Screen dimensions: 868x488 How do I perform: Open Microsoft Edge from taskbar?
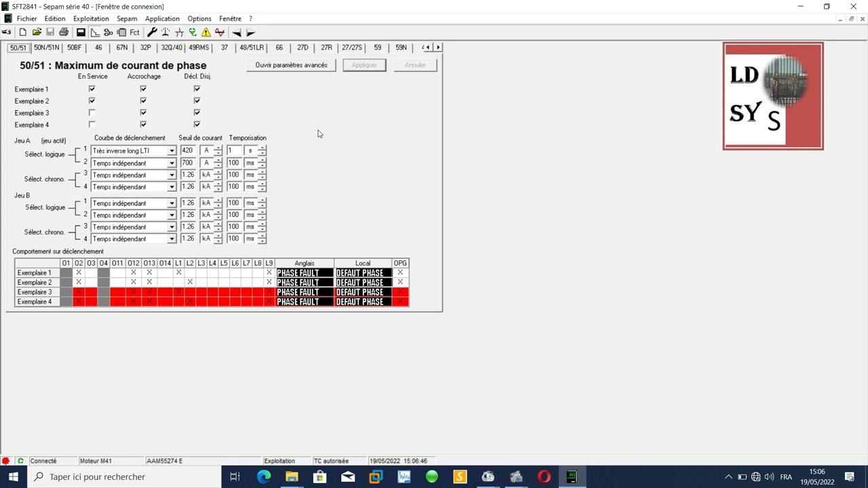pos(264,476)
